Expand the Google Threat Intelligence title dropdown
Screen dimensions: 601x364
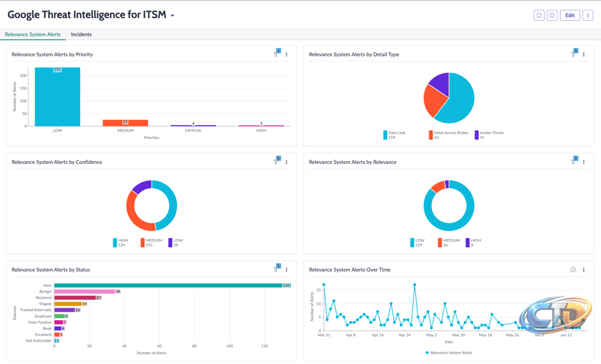tap(173, 16)
